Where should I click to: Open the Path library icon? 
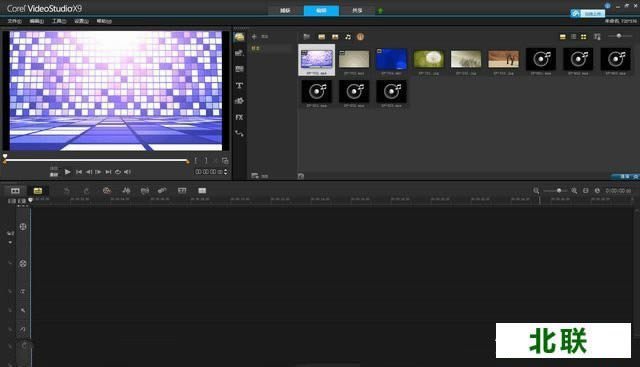point(240,133)
